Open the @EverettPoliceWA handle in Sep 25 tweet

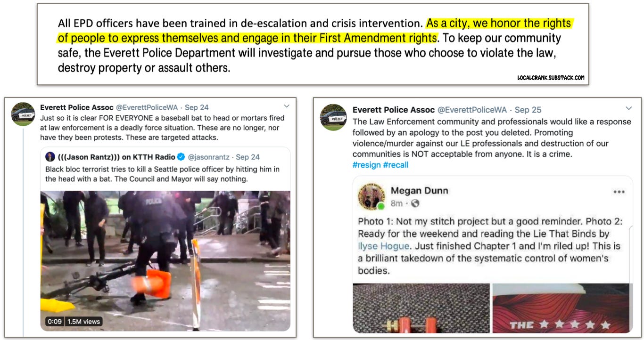pyautogui.click(x=472, y=110)
